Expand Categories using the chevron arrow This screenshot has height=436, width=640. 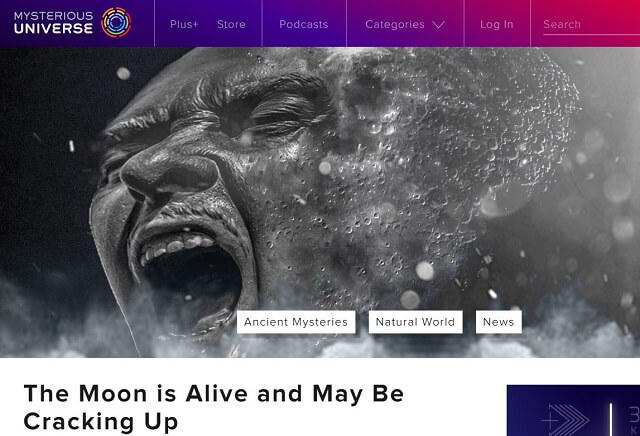pos(438,25)
